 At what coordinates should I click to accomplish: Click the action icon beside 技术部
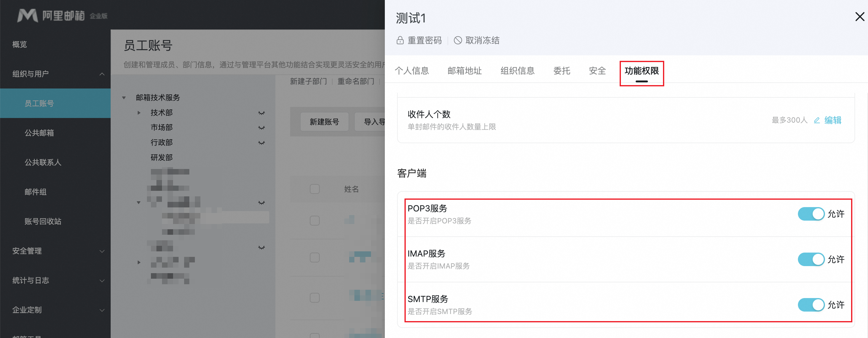point(261,113)
